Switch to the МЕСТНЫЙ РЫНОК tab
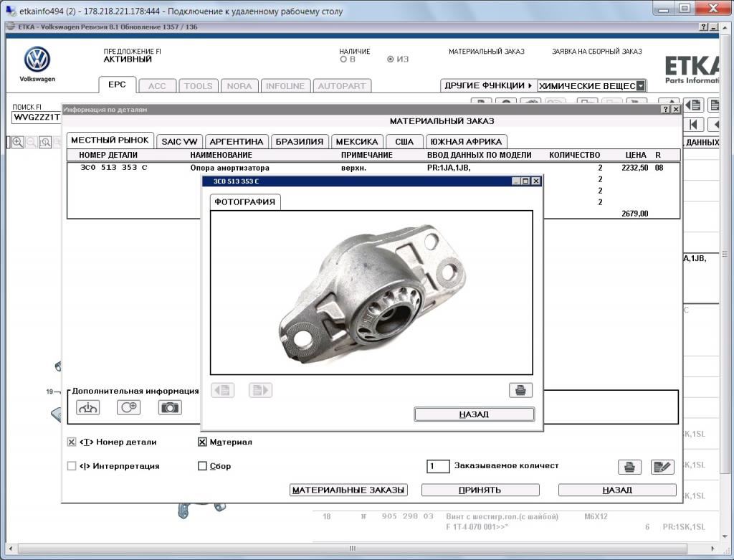The image size is (734, 560). click(x=110, y=140)
